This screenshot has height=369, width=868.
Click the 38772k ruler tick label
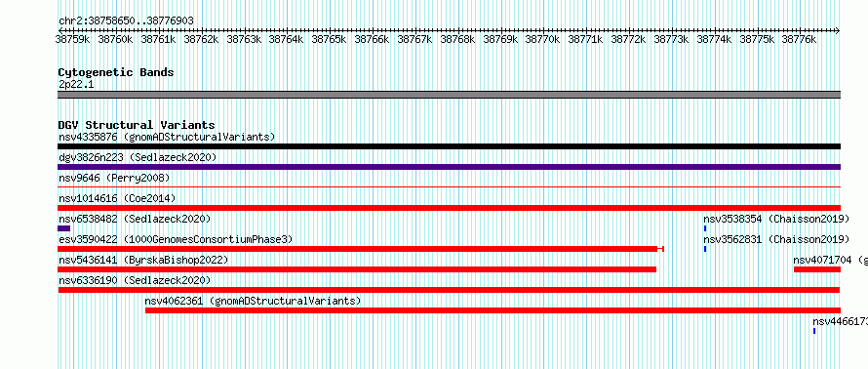tap(629, 39)
